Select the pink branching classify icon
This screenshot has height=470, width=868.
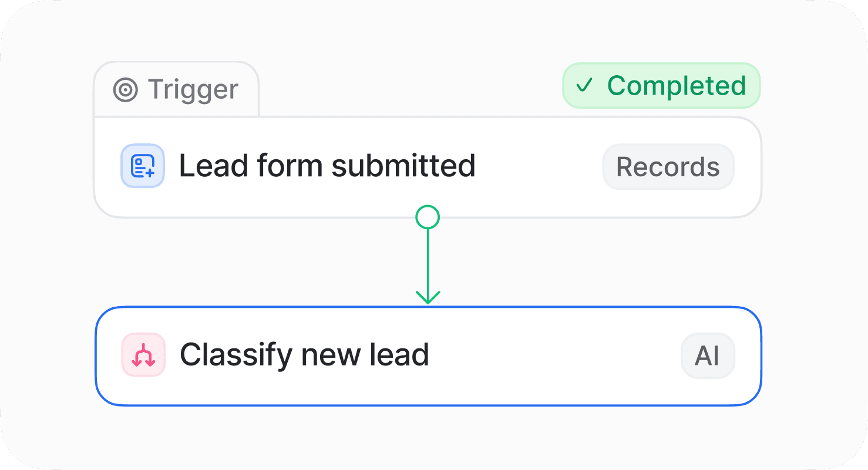click(x=143, y=355)
